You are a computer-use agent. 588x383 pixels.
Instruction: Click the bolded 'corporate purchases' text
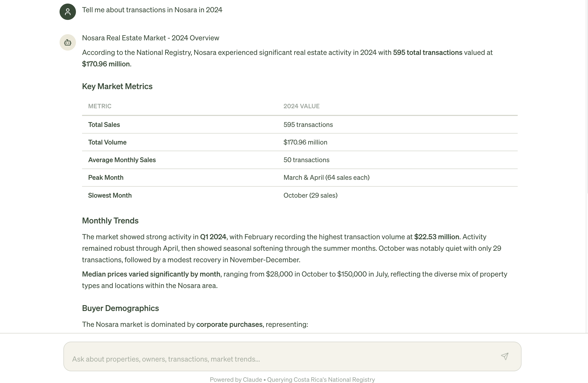click(x=229, y=324)
